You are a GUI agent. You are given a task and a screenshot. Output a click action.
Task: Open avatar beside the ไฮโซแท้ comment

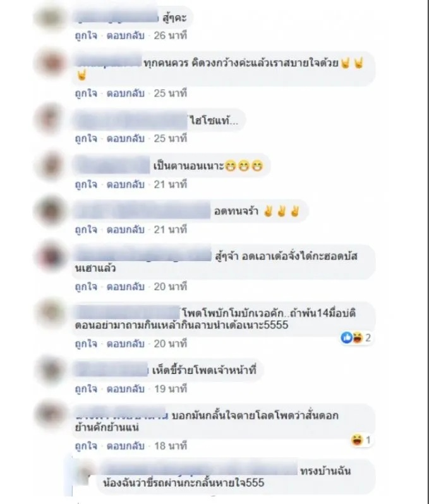coord(50,120)
